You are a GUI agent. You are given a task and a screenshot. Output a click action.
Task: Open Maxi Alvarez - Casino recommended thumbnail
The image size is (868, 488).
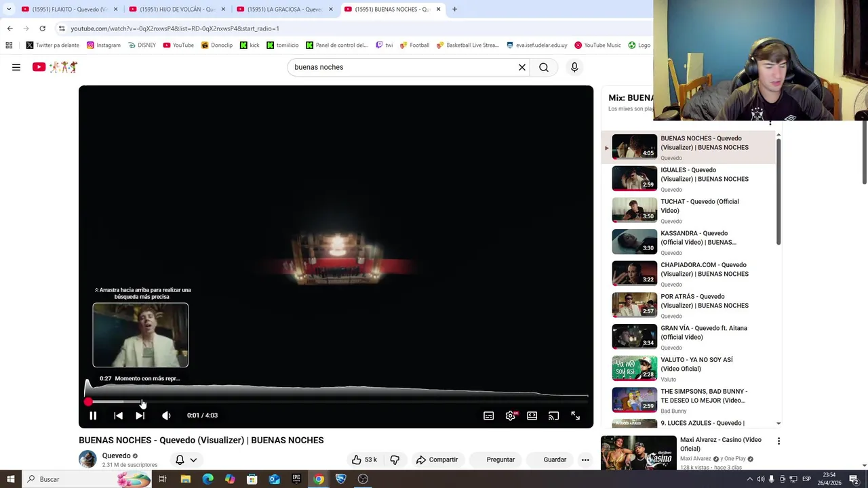(638, 453)
